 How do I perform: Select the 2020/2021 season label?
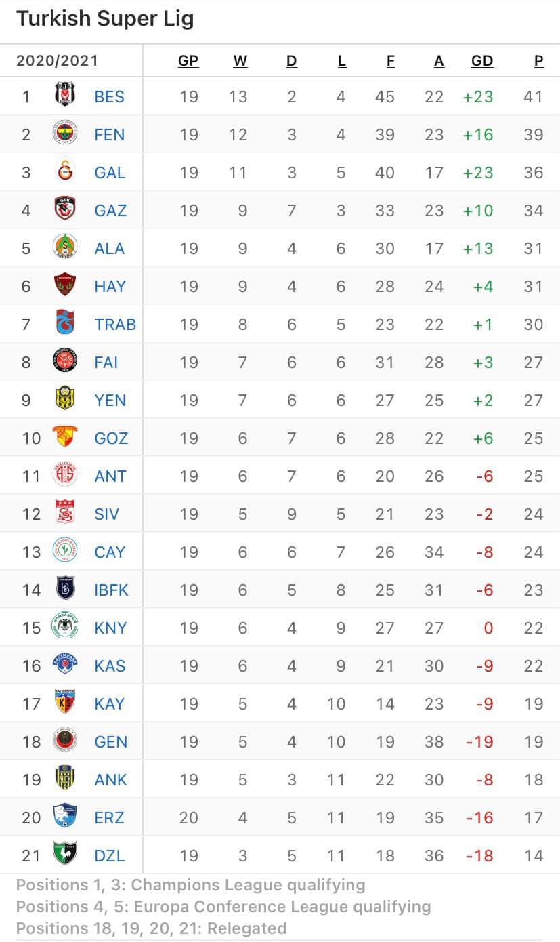(x=58, y=61)
